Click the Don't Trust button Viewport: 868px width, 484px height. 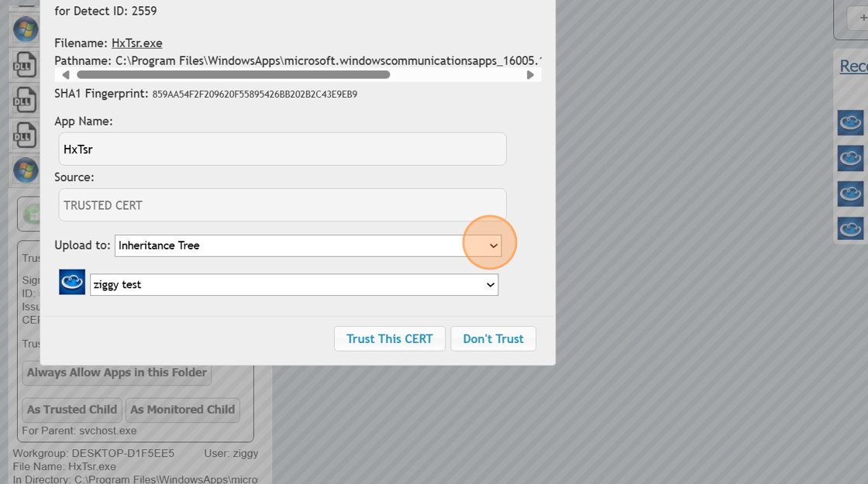point(493,339)
